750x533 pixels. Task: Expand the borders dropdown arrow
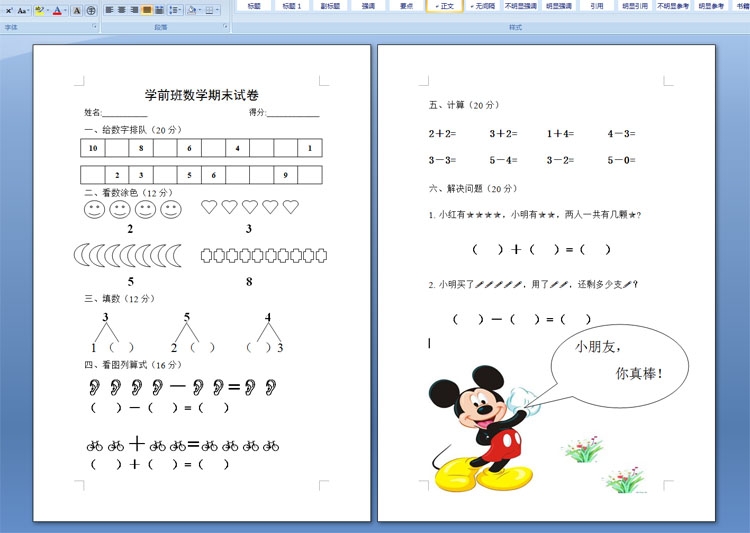click(x=217, y=10)
